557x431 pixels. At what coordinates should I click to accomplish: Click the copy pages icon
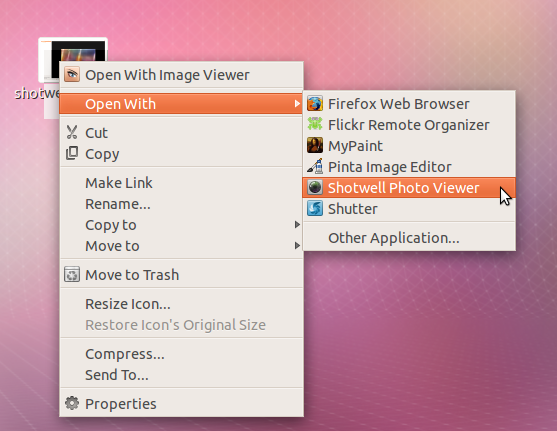pyautogui.click(x=72, y=153)
